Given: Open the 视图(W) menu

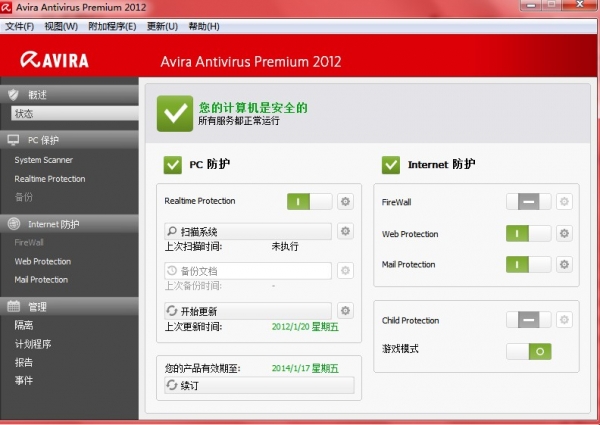Looking at the screenshot, I should (61, 26).
